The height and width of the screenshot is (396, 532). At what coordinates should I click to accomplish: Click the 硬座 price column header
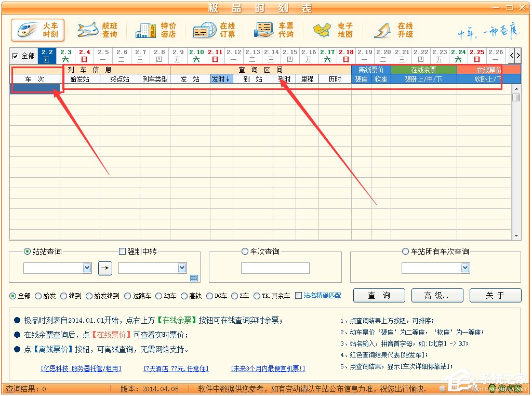[x=362, y=79]
